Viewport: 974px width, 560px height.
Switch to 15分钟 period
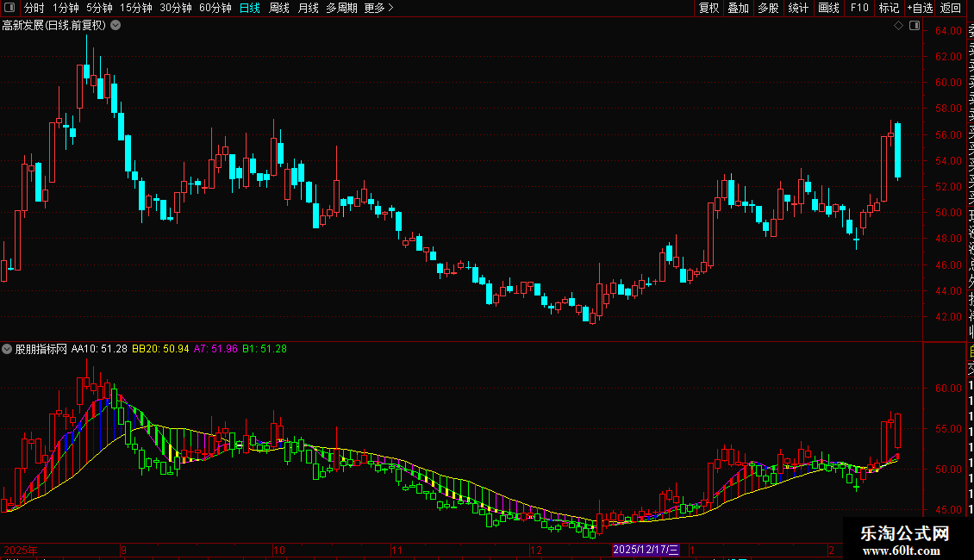pyautogui.click(x=136, y=8)
